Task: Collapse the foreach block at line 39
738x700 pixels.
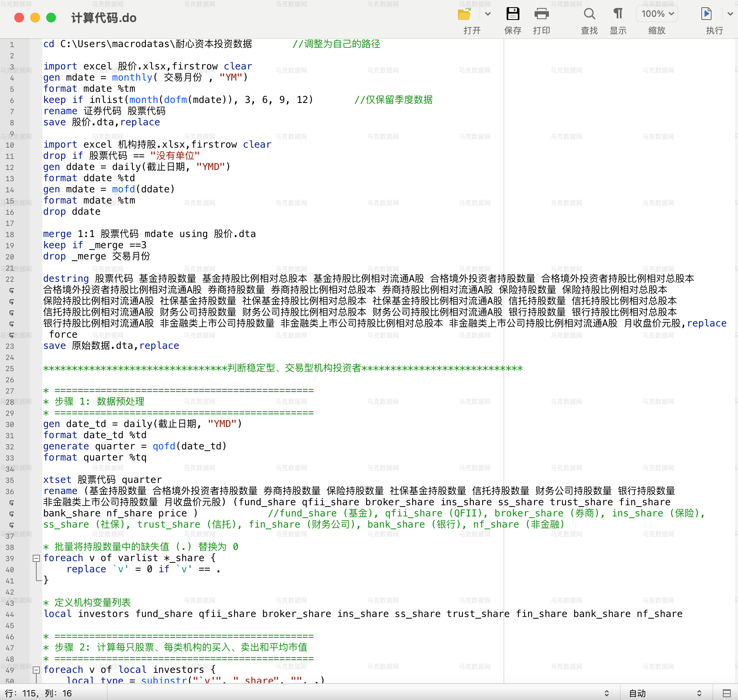Action: click(36, 558)
